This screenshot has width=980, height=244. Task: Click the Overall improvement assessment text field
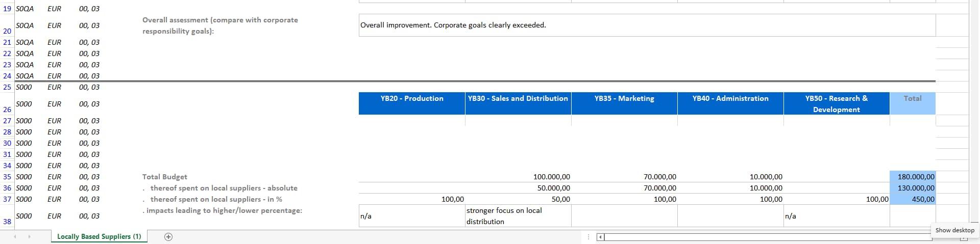pyautogui.click(x=647, y=25)
